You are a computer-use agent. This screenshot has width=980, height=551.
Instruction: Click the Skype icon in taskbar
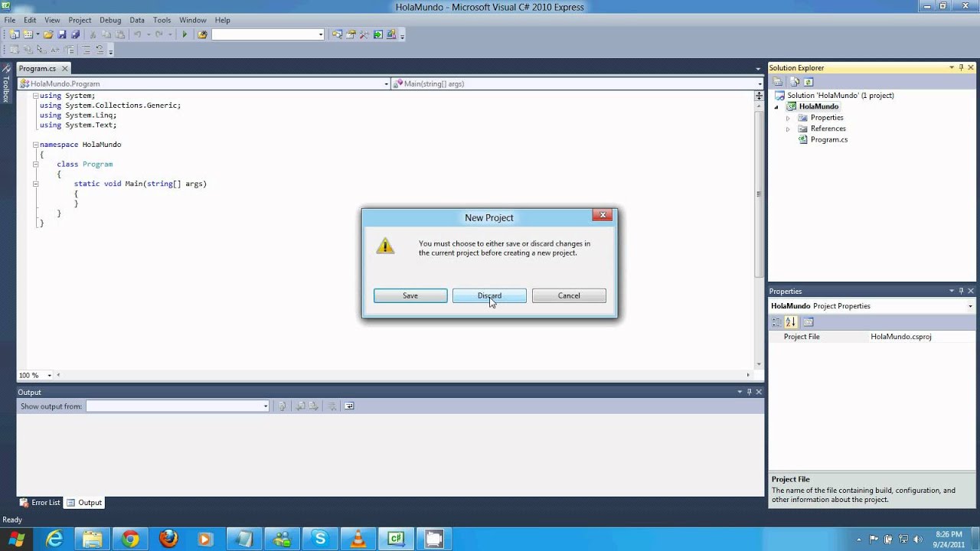click(x=320, y=539)
